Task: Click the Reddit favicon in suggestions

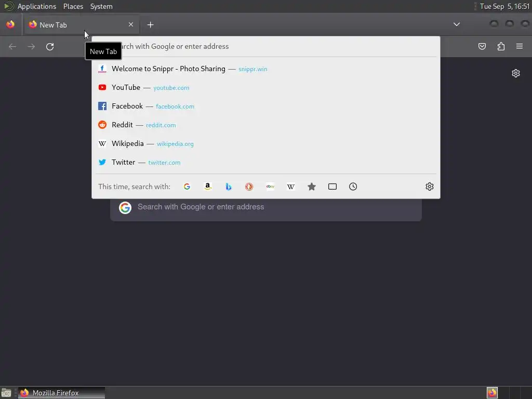Action: click(102, 125)
